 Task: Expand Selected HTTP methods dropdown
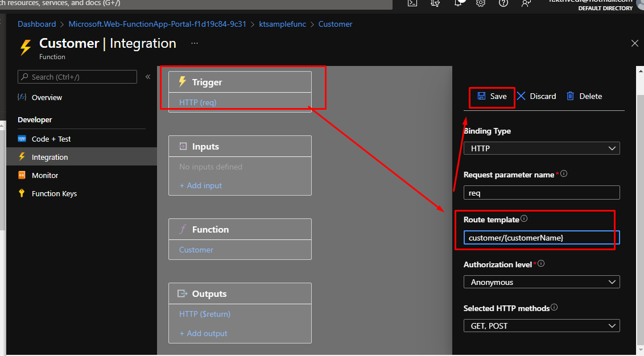click(541, 326)
